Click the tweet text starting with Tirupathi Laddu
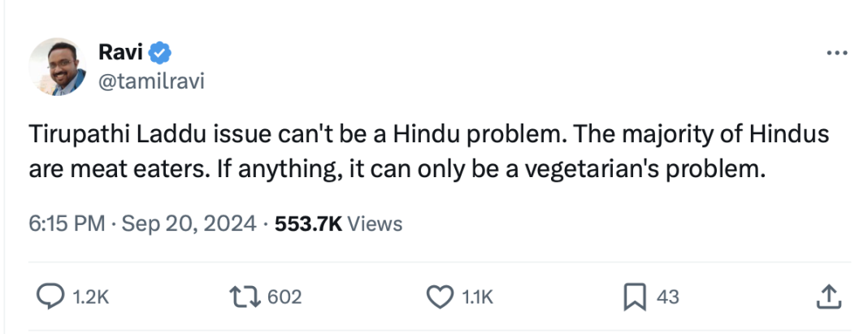868x334 pixels. point(429,152)
